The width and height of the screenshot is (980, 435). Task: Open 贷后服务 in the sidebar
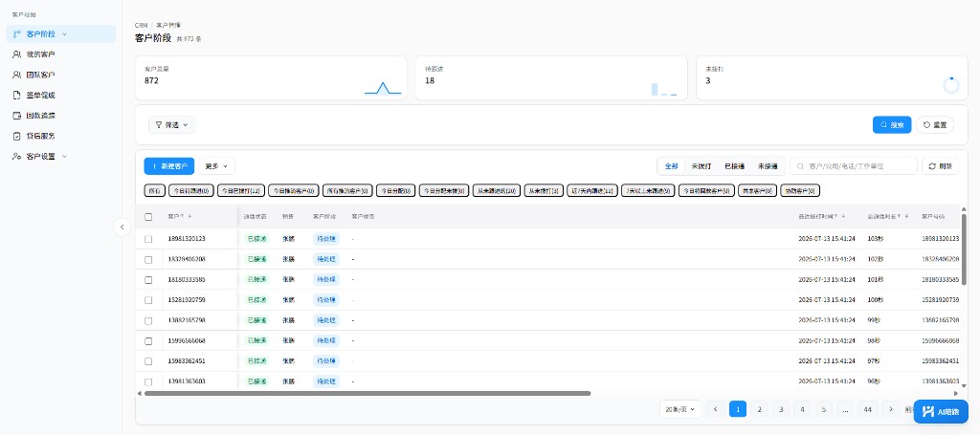click(x=60, y=136)
